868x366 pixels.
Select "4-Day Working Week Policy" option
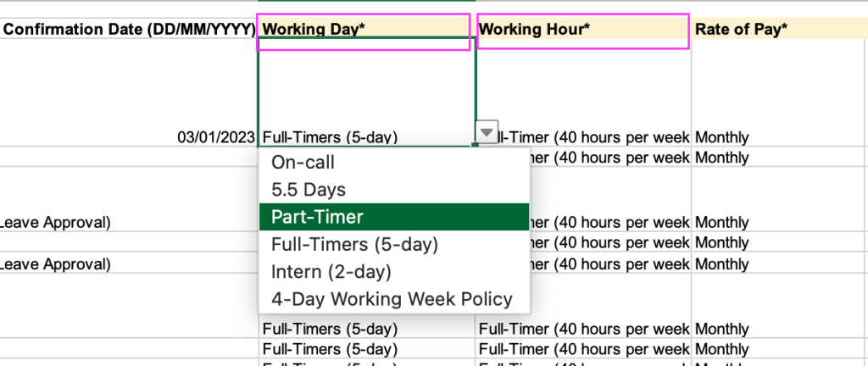tap(393, 299)
